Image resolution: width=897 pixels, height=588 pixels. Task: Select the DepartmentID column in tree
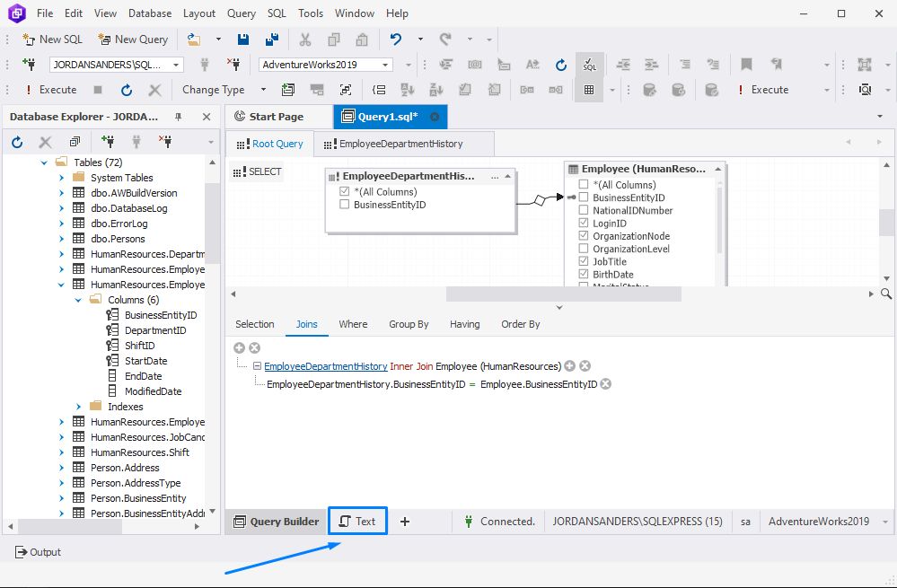[x=155, y=330]
